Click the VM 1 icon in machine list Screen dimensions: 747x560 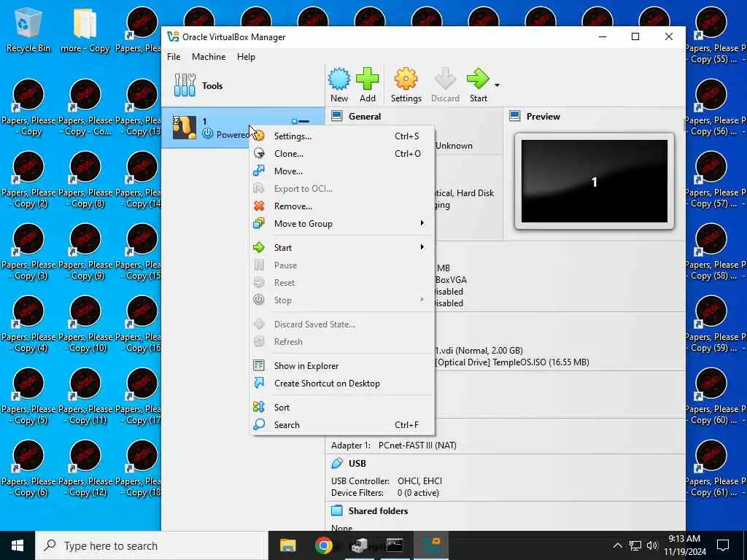tap(185, 127)
